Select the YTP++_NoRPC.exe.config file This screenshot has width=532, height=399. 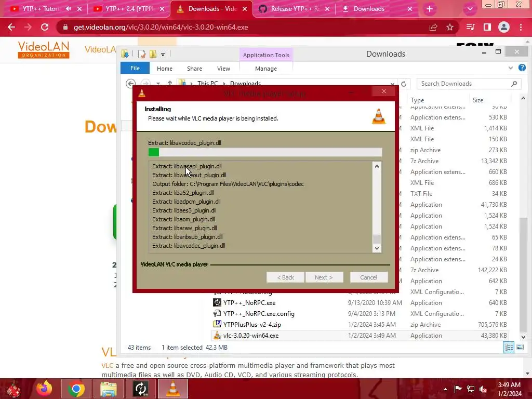(259, 314)
